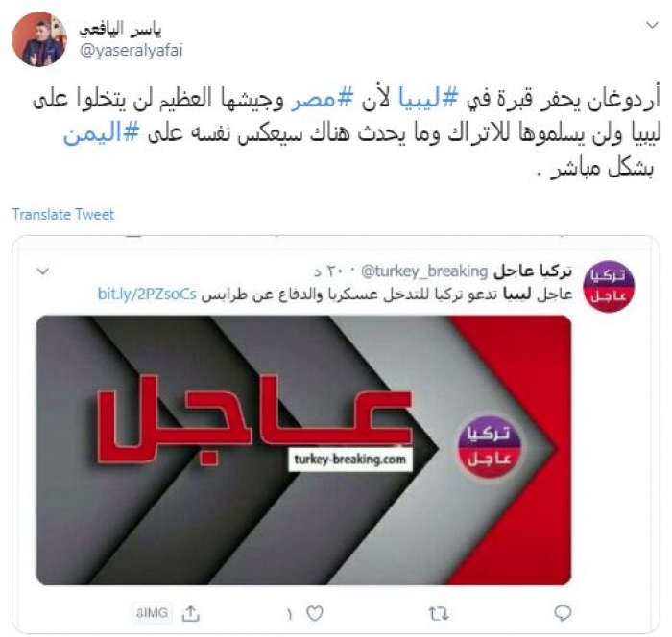Image resolution: width=672 pixels, height=637 pixels.
Task: Retweet using the retweet arrows icon
Action: 439,614
